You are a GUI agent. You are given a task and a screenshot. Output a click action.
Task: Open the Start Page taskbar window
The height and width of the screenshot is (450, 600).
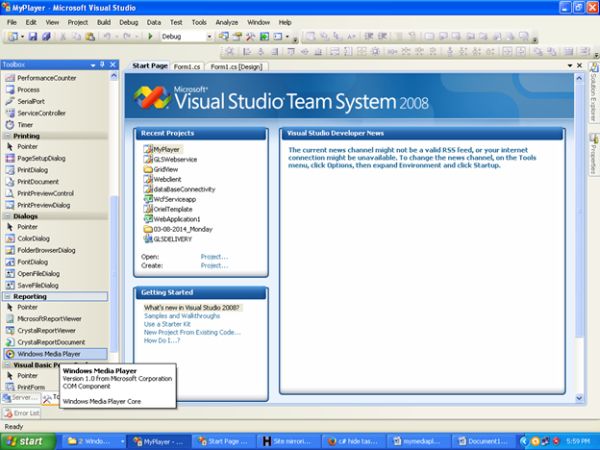223,442
